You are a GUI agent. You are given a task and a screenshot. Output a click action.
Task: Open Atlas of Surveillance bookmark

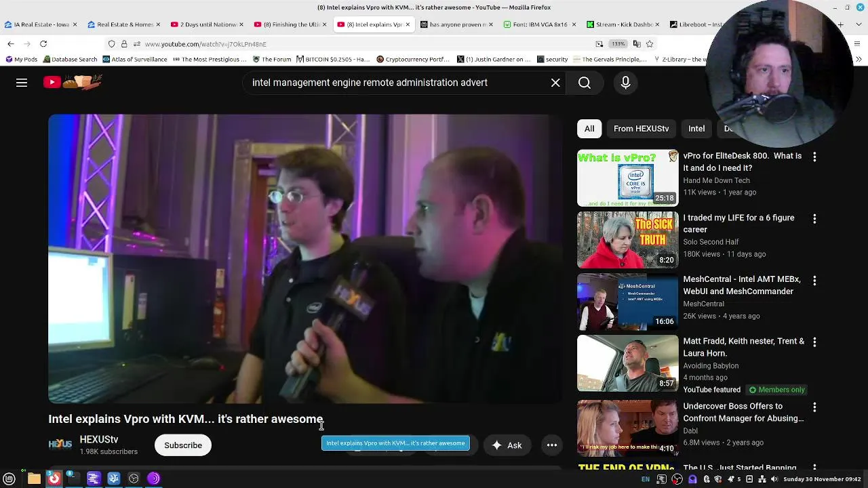134,60
